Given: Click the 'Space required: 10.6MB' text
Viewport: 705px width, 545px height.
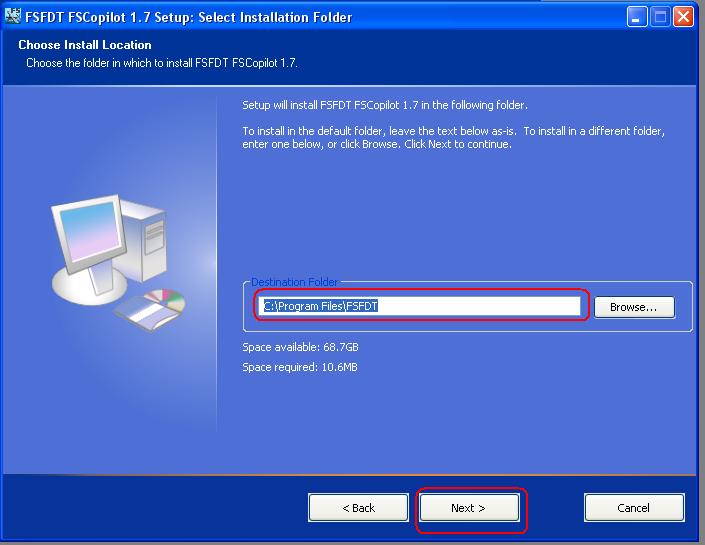Looking at the screenshot, I should click(300, 367).
